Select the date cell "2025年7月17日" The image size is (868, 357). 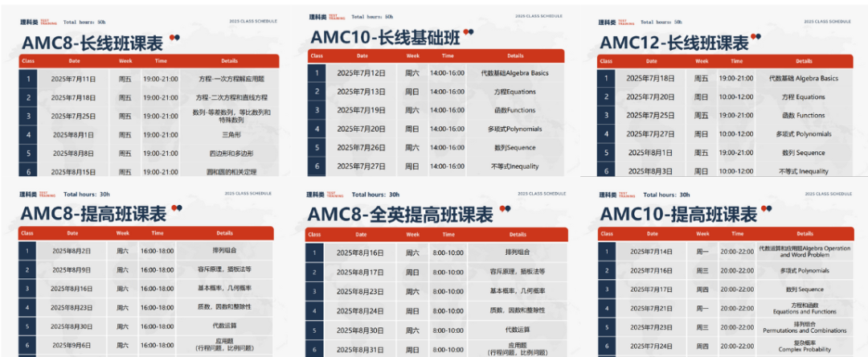click(x=653, y=289)
